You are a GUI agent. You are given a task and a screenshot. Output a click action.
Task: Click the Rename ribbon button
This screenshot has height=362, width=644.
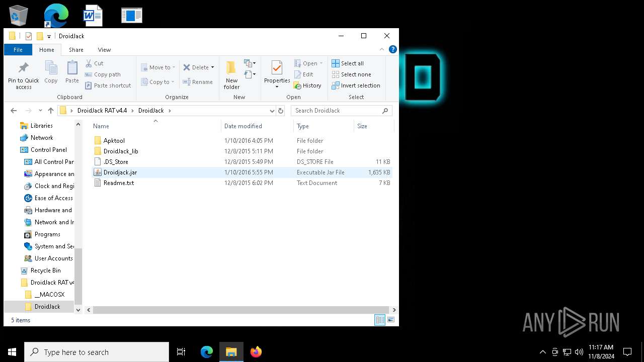pyautogui.click(x=198, y=82)
